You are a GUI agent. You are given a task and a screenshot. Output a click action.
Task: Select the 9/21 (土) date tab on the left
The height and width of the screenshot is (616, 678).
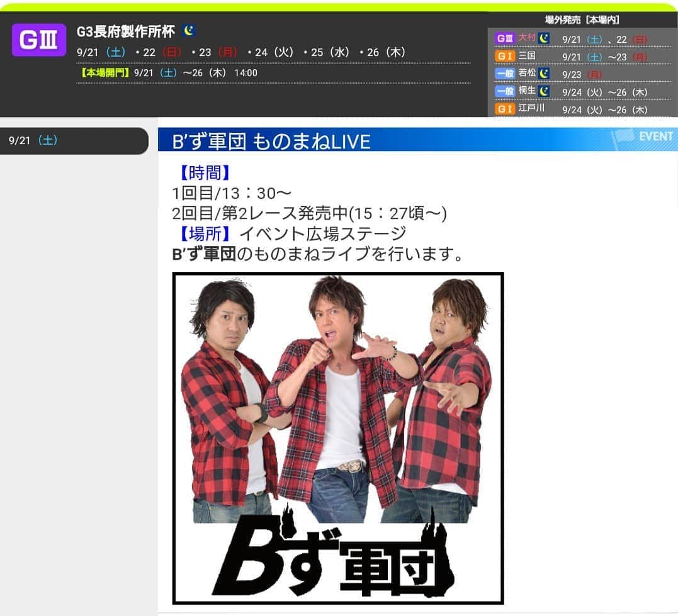pos(74,140)
